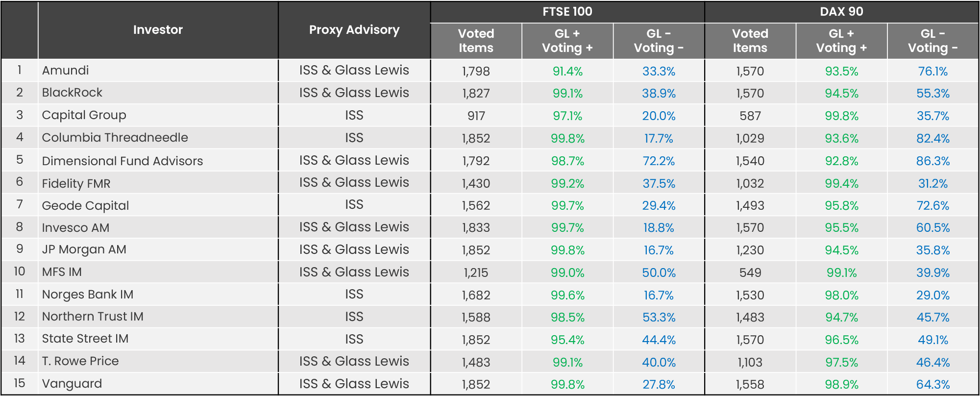This screenshot has width=980, height=396.
Task: Click the State Street IM cell
Action: pos(85,339)
